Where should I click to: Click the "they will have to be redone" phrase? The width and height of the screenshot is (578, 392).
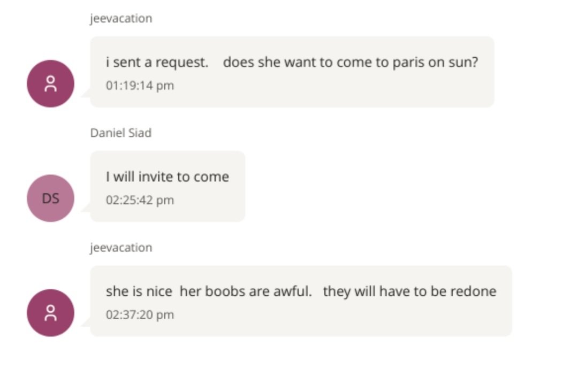tap(409, 291)
